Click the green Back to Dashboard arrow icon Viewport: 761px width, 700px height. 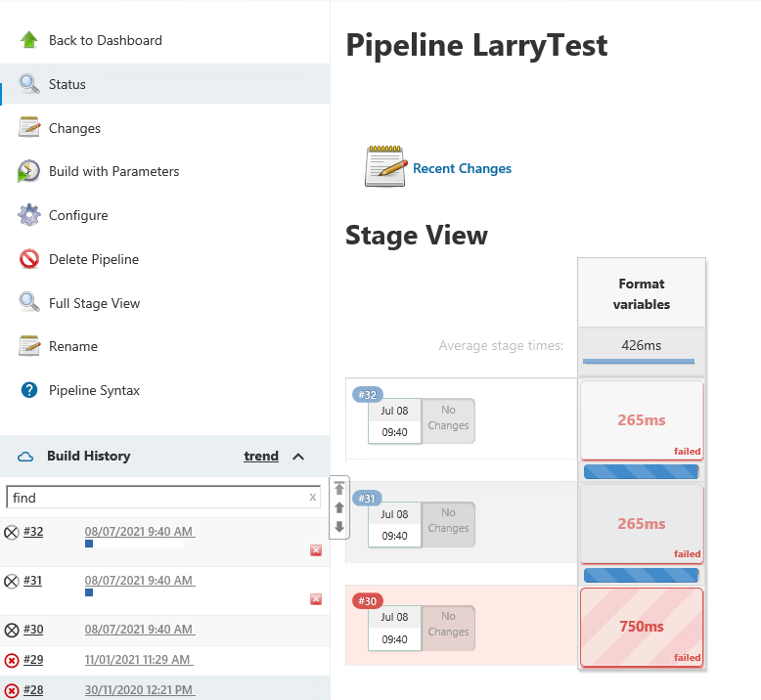click(29, 40)
